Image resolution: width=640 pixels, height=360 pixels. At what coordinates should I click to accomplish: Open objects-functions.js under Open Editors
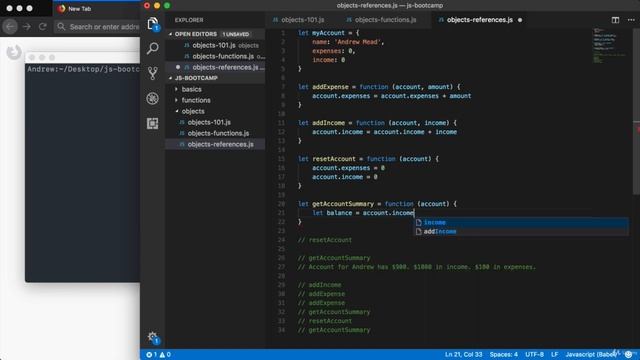point(223,56)
